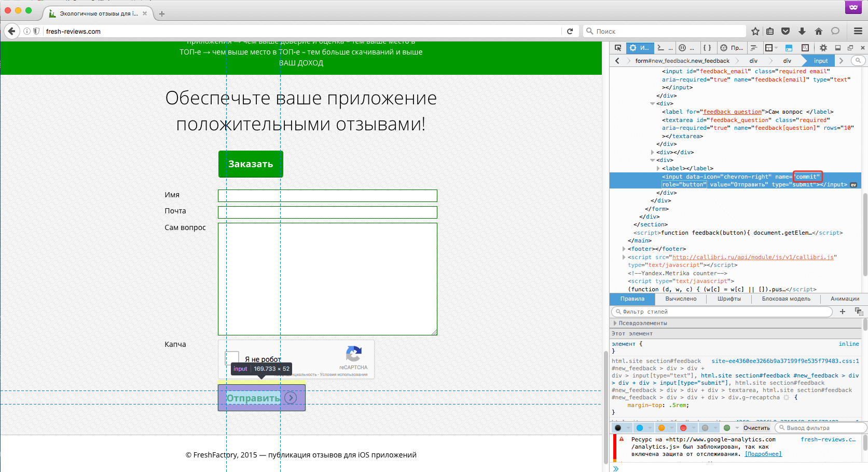Open the Performance devtools tab
Viewport: 868px width, 472px height.
point(732,48)
